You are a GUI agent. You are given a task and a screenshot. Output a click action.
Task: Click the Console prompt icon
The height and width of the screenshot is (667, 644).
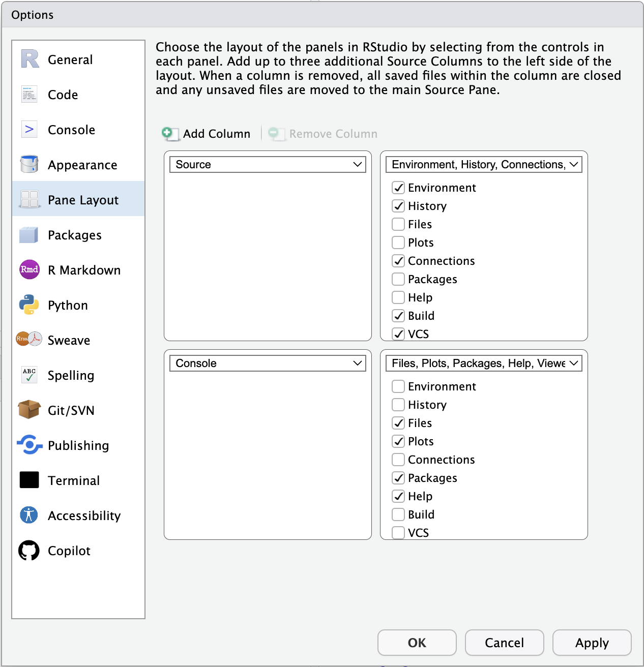30,129
